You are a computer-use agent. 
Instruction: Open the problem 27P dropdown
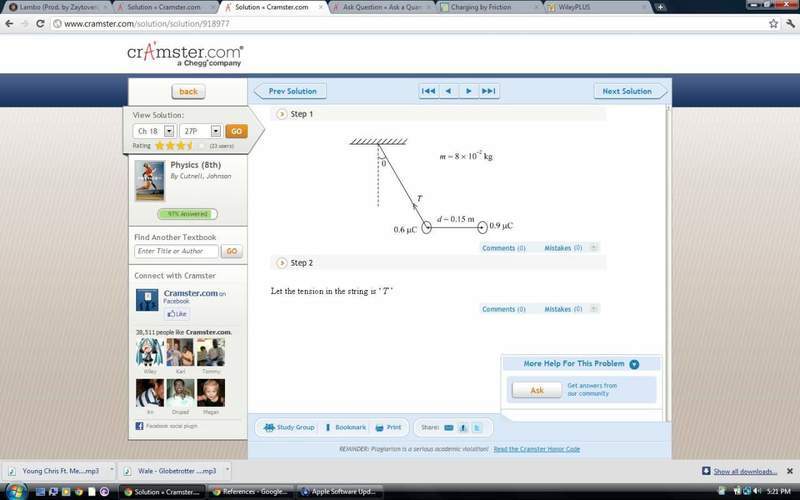(x=216, y=131)
